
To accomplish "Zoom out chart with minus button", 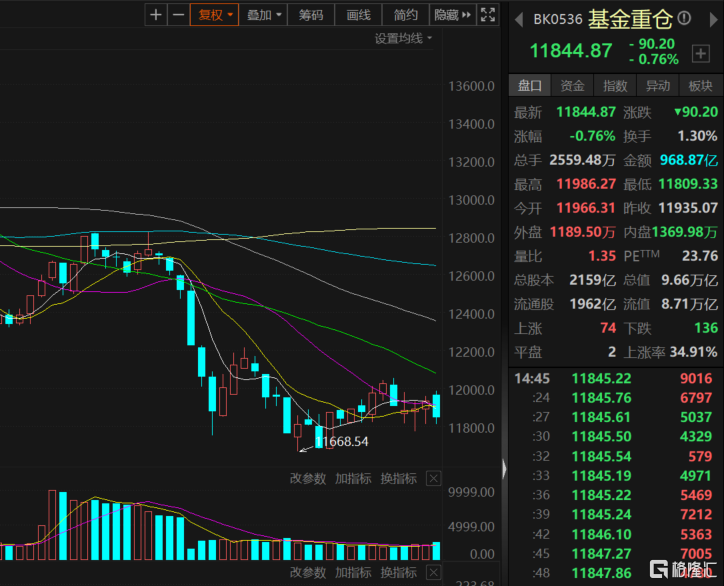I will pos(178,15).
